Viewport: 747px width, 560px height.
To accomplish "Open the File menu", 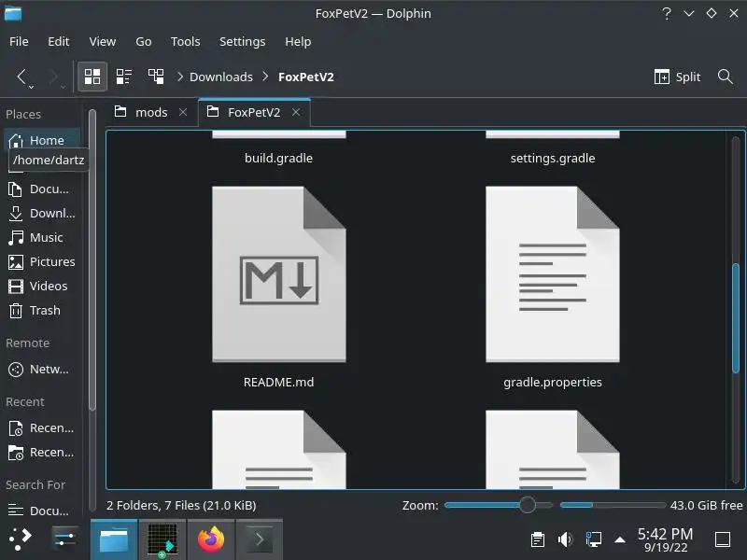I will coord(19,41).
